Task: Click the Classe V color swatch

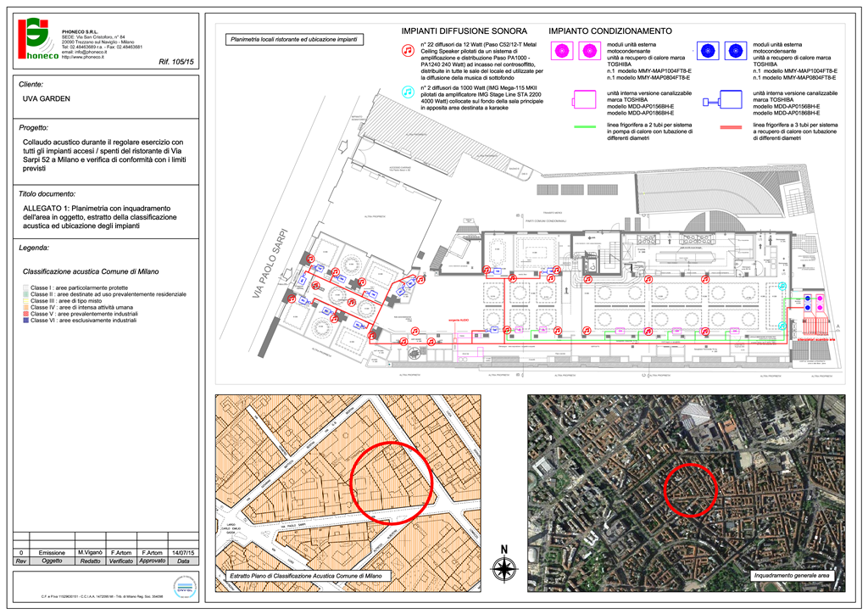Action: (x=25, y=314)
